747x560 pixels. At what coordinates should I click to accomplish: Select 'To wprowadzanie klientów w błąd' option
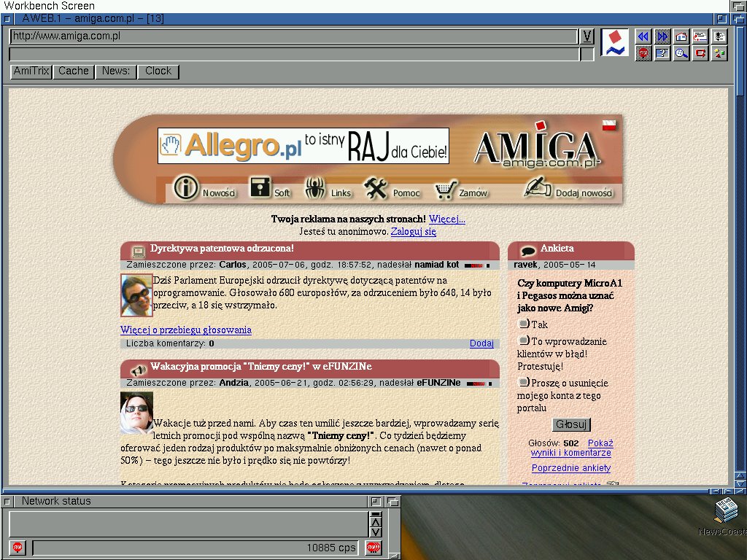coord(524,341)
